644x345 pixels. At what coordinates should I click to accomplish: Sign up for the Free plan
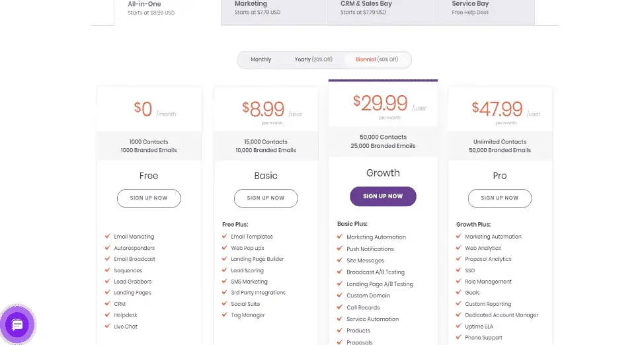pyautogui.click(x=149, y=198)
